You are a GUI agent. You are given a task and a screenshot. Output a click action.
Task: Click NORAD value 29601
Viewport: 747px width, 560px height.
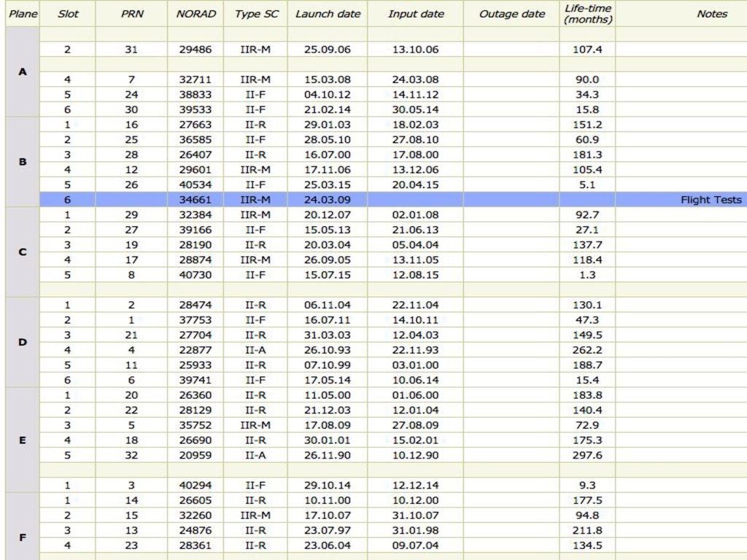tap(196, 169)
